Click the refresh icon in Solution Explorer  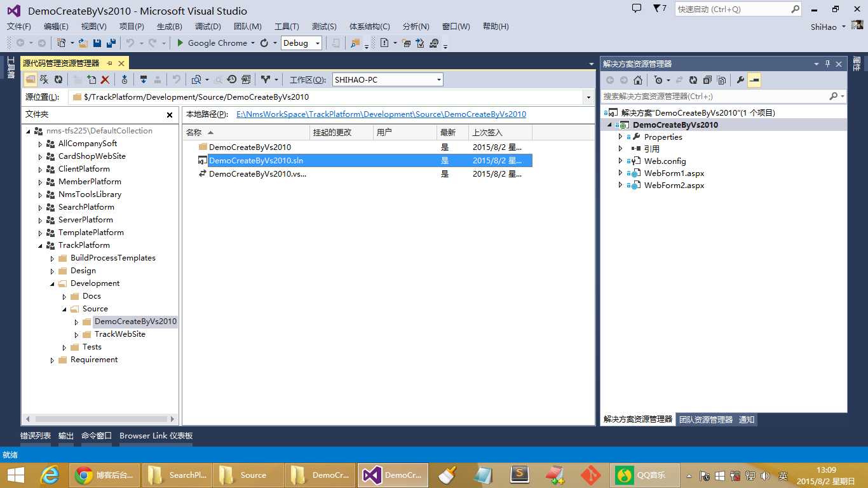pyautogui.click(x=693, y=80)
